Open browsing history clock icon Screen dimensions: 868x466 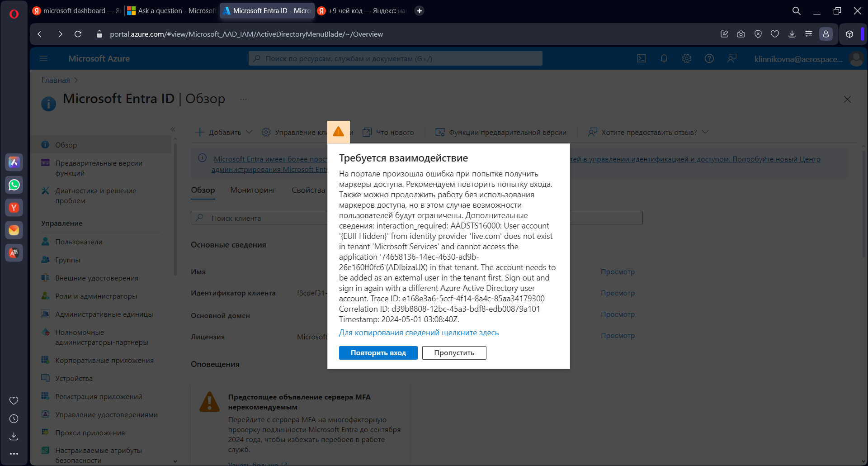pyautogui.click(x=14, y=419)
